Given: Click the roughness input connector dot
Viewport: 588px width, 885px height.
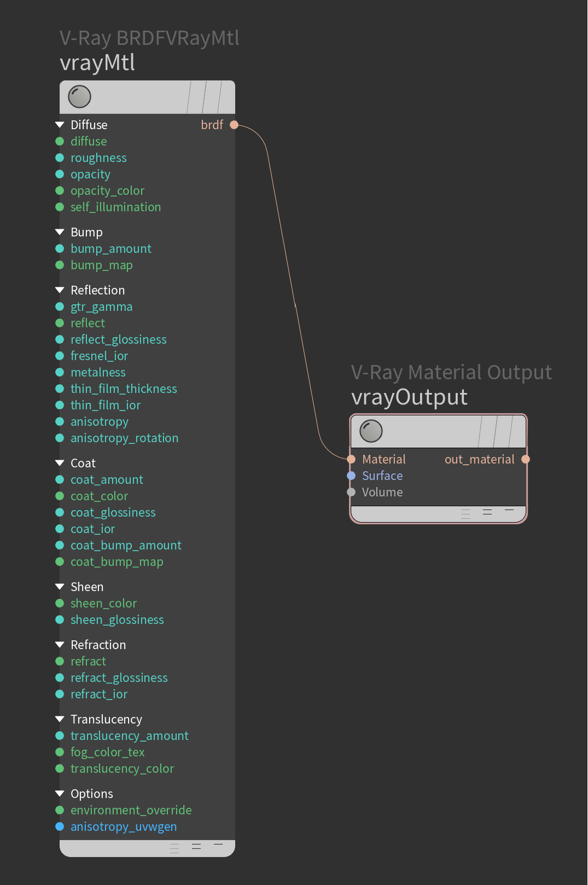Looking at the screenshot, I should (60, 158).
